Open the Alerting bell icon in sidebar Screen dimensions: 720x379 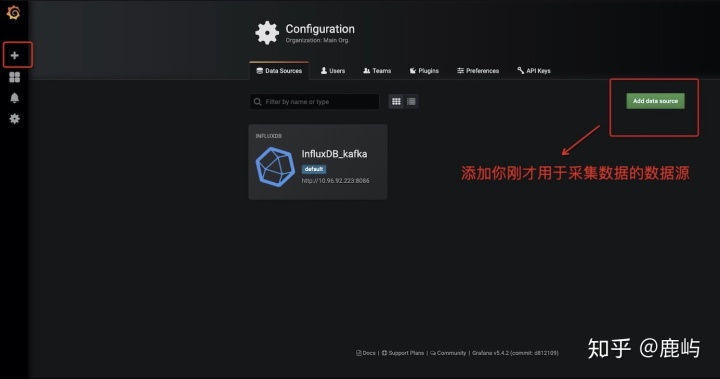(15, 98)
